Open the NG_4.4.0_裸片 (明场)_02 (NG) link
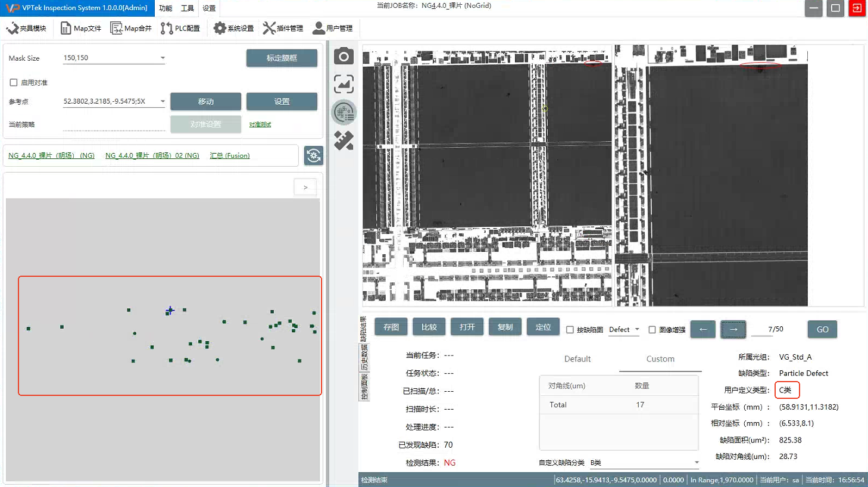The image size is (868, 487). [152, 155]
